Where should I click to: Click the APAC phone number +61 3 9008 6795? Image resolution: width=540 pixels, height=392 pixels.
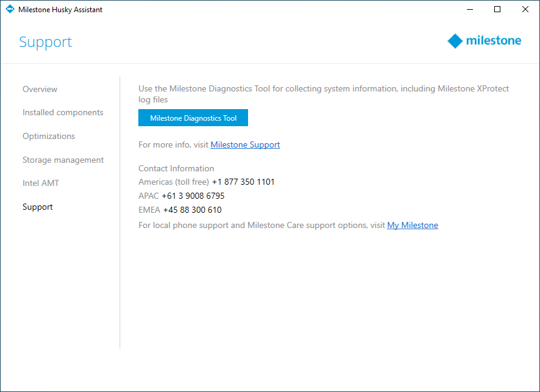(193, 196)
